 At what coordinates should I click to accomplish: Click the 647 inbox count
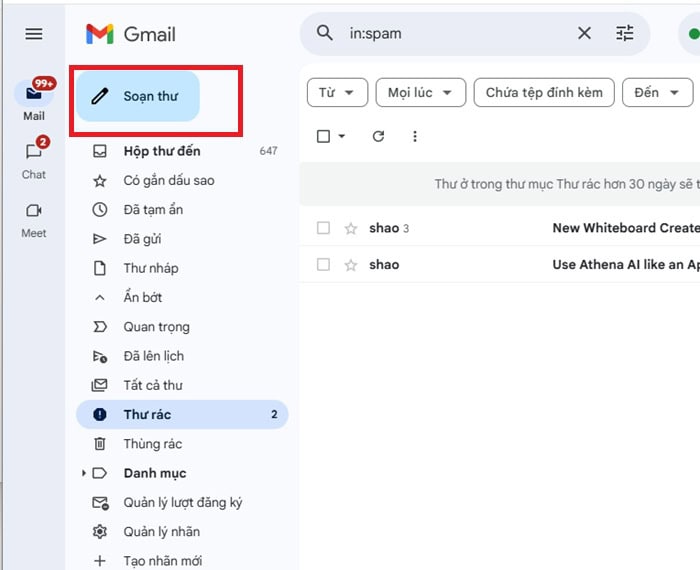[x=268, y=151]
